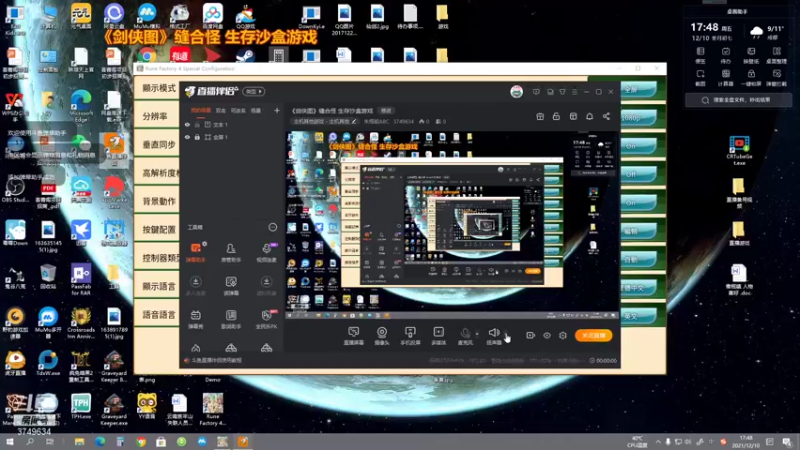Open the inbox icon in title bar

click(x=550, y=92)
